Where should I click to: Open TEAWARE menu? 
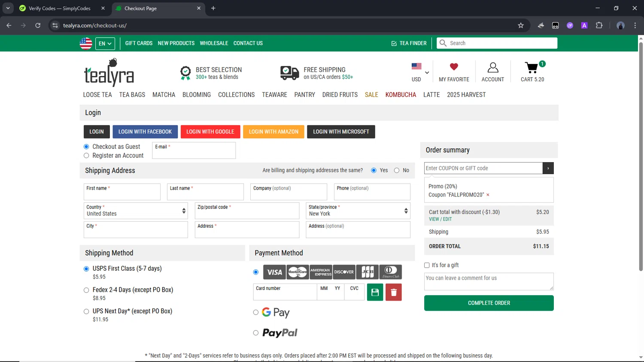(x=275, y=95)
